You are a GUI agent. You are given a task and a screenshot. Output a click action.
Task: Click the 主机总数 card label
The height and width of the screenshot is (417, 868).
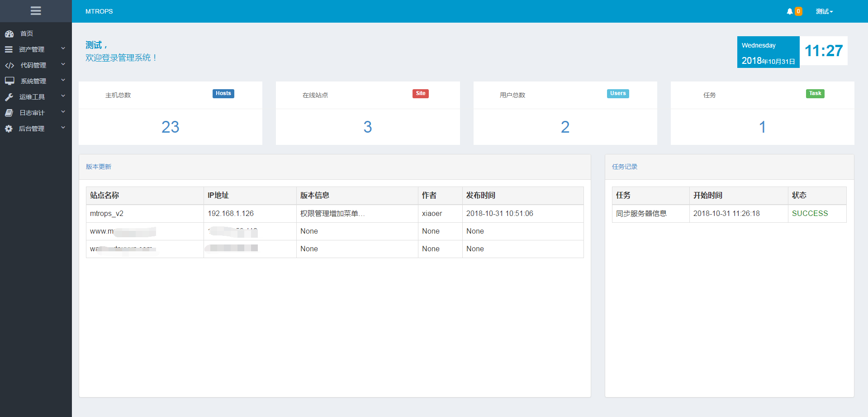118,95
